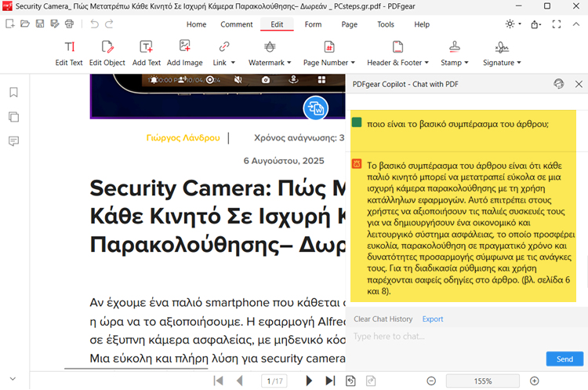The width and height of the screenshot is (588, 390).
Task: Go to the next page
Action: click(x=309, y=381)
